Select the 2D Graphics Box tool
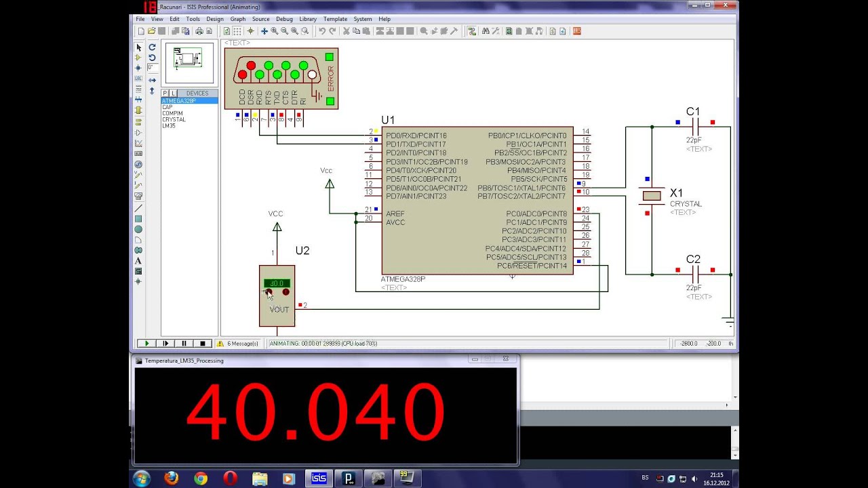The image size is (868, 488). [138, 219]
